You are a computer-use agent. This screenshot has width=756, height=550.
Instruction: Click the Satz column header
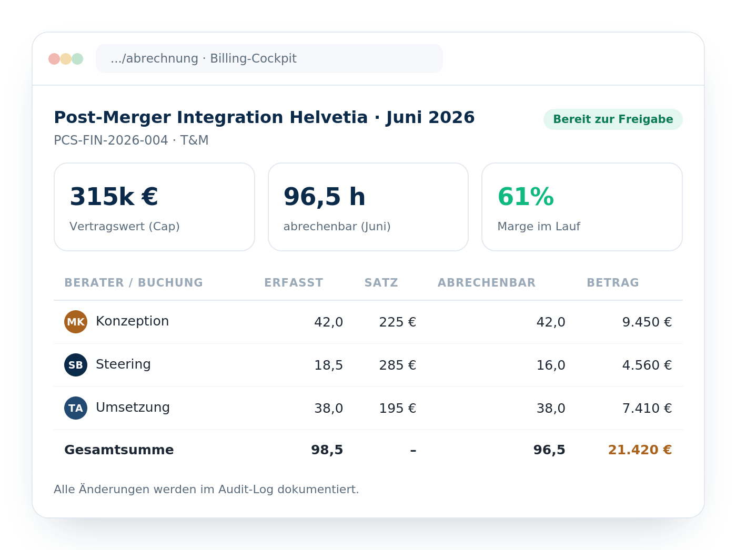(x=381, y=283)
